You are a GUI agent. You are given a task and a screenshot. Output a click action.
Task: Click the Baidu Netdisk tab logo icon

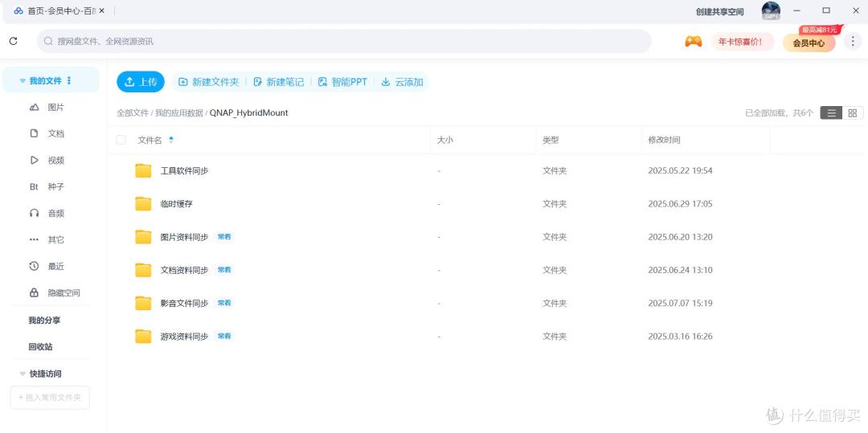click(18, 10)
